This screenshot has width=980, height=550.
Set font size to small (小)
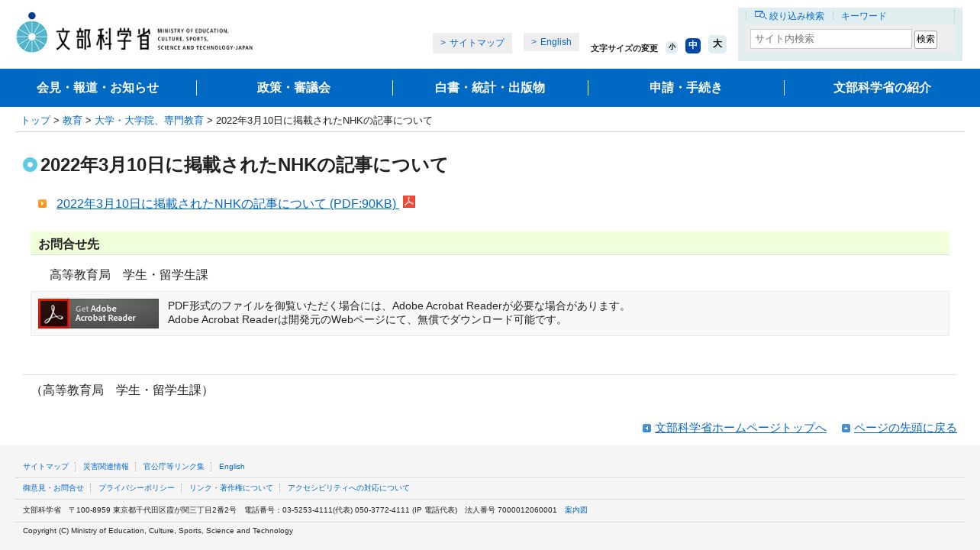click(672, 47)
